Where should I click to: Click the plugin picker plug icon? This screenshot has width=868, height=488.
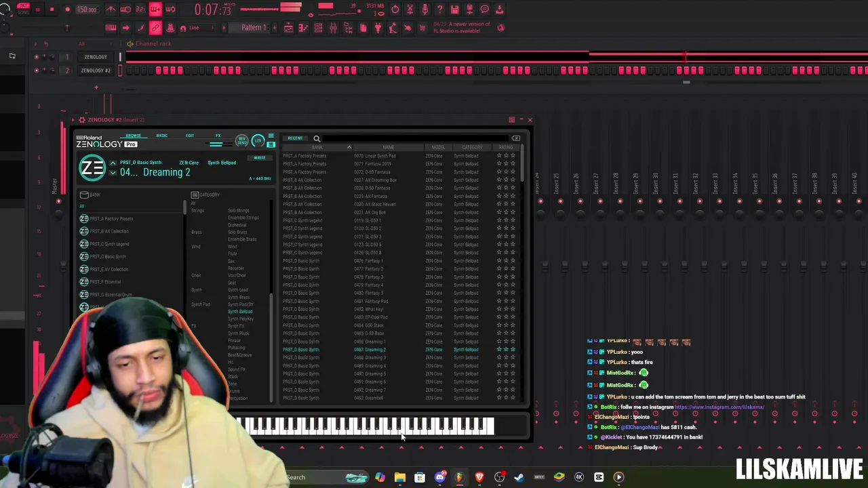tap(378, 28)
